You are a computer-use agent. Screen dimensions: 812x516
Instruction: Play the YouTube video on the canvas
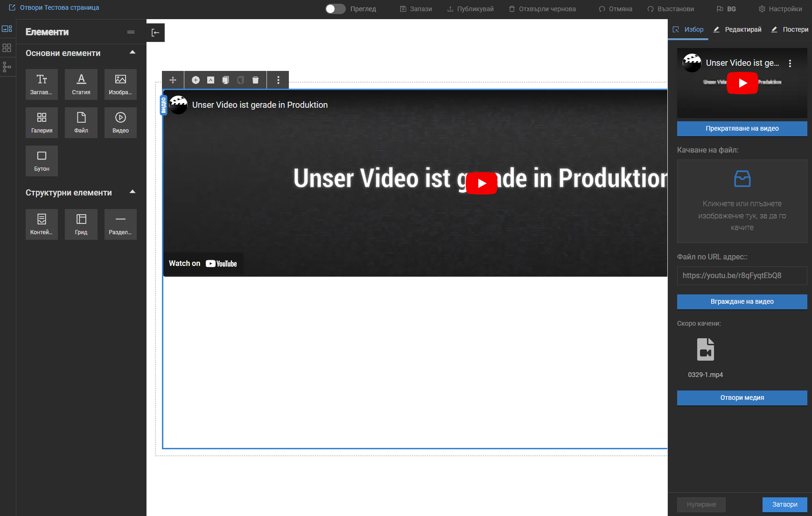coord(482,183)
